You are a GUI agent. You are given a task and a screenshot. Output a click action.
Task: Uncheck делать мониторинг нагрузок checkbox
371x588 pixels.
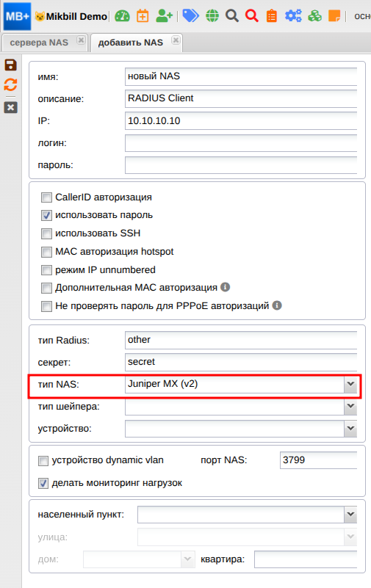point(43,483)
